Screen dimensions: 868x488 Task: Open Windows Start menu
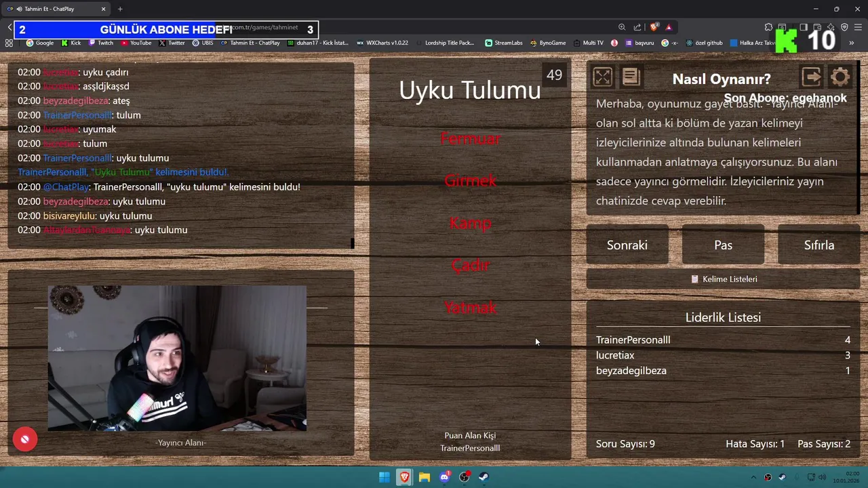[384, 477]
